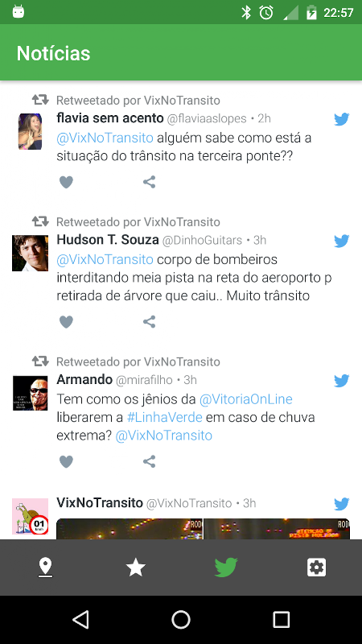The height and width of the screenshot is (644, 362).
Task: Open the VixNoTransito tweet image
Action: point(203,529)
